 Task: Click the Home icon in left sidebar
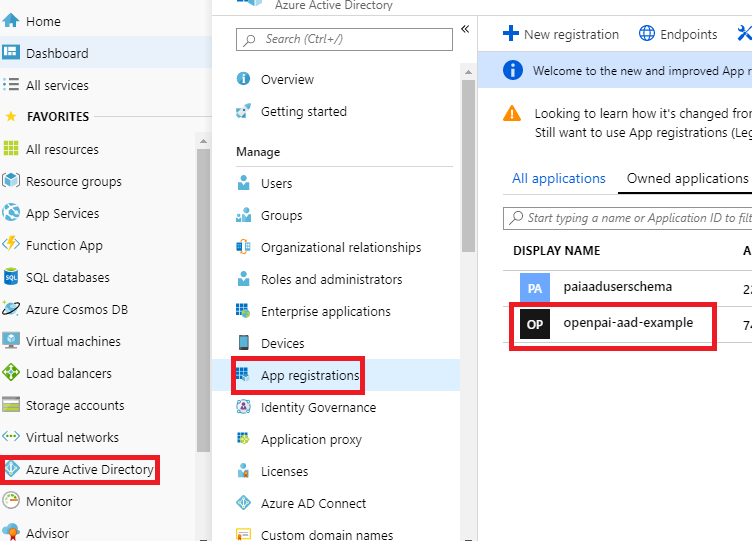[11, 21]
